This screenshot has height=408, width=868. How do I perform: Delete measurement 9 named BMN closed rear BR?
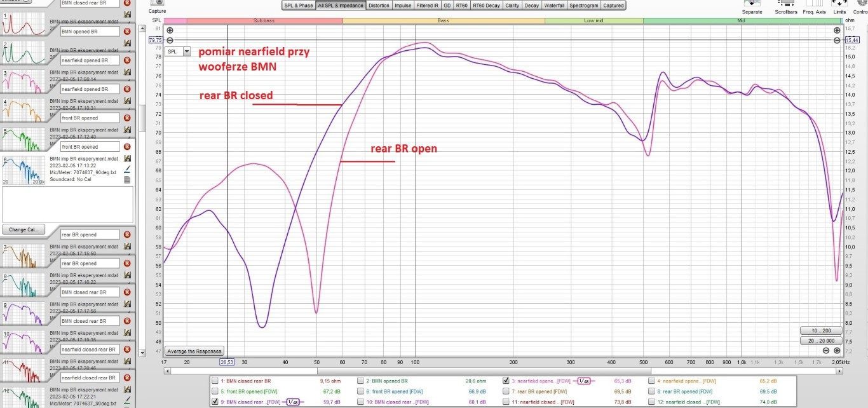pos(126,292)
